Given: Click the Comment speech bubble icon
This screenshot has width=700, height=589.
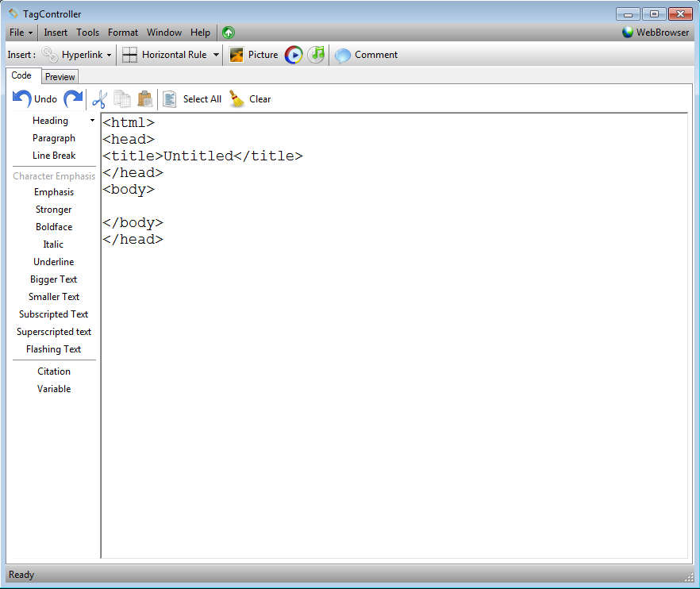Looking at the screenshot, I should pyautogui.click(x=343, y=56).
